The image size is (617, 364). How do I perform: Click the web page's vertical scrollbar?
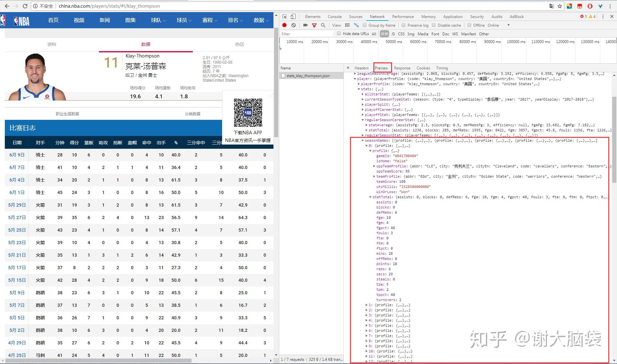coord(276,83)
